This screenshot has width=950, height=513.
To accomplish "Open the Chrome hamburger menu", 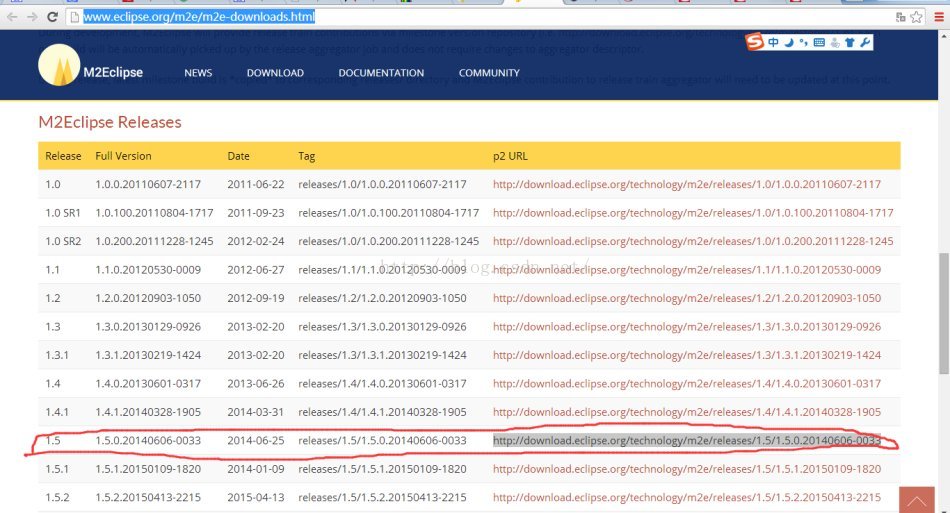I will (x=939, y=17).
